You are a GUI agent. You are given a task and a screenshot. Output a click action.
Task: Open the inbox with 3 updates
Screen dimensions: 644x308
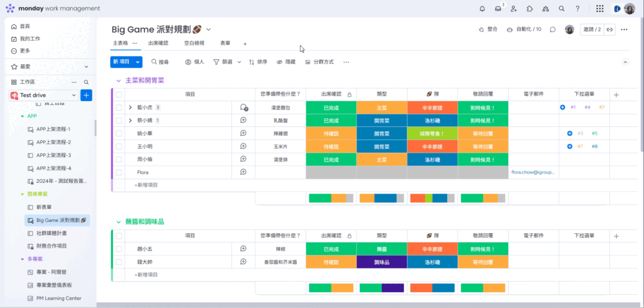(498, 9)
